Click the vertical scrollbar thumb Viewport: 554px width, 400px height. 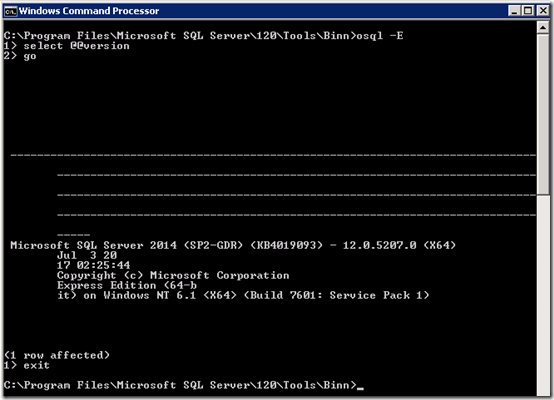pyautogui.click(x=543, y=114)
